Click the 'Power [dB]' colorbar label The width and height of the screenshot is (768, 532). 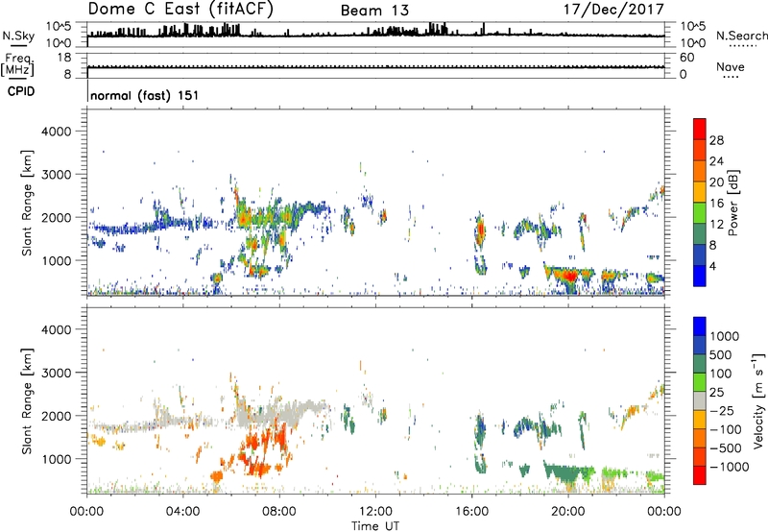pos(733,203)
